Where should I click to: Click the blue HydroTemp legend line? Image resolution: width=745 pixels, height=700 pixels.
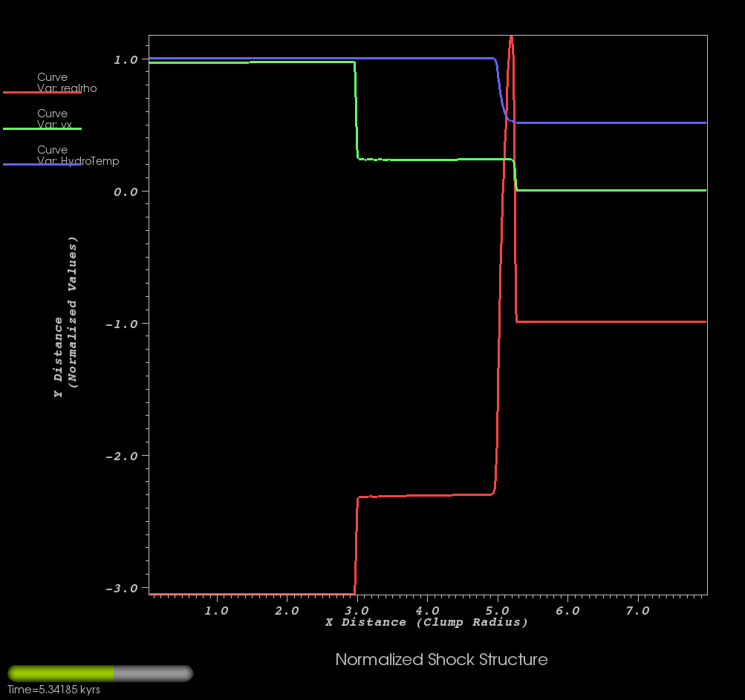coord(42,165)
